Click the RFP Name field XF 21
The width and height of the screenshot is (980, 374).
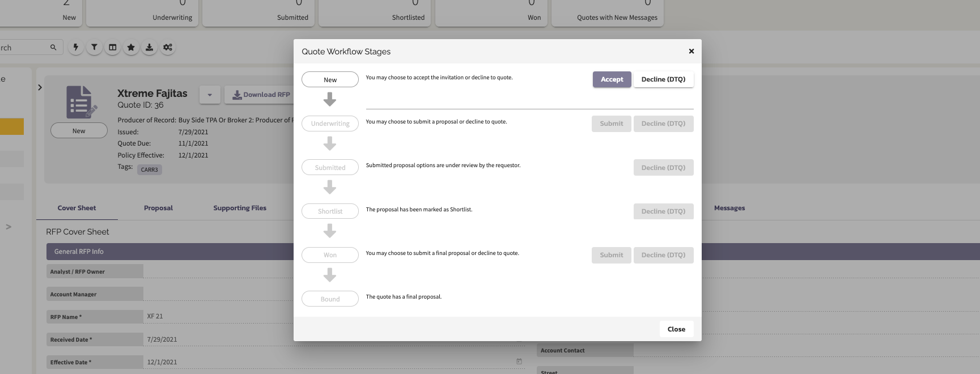(218, 316)
